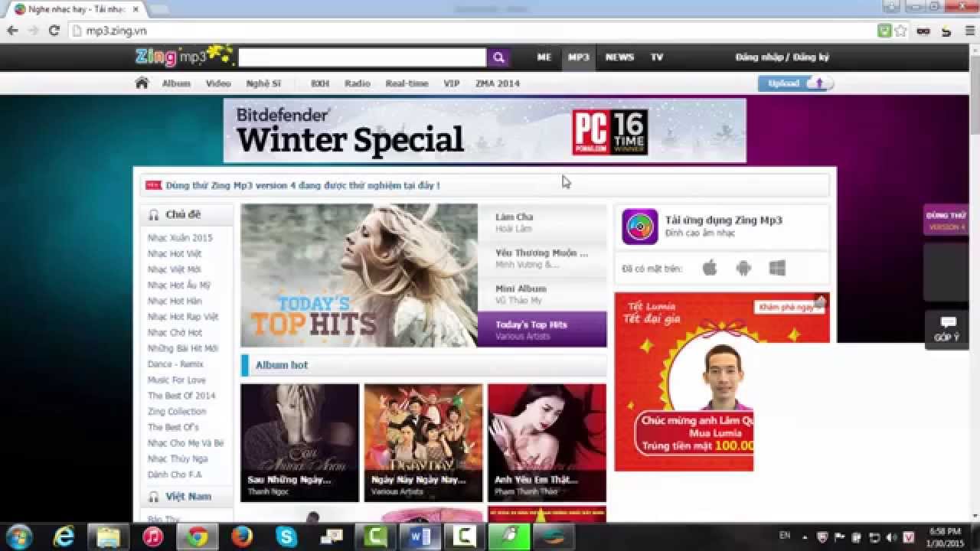Click the Dùng thử Version 4 side tab
This screenshot has height=551, width=980.
click(946, 220)
